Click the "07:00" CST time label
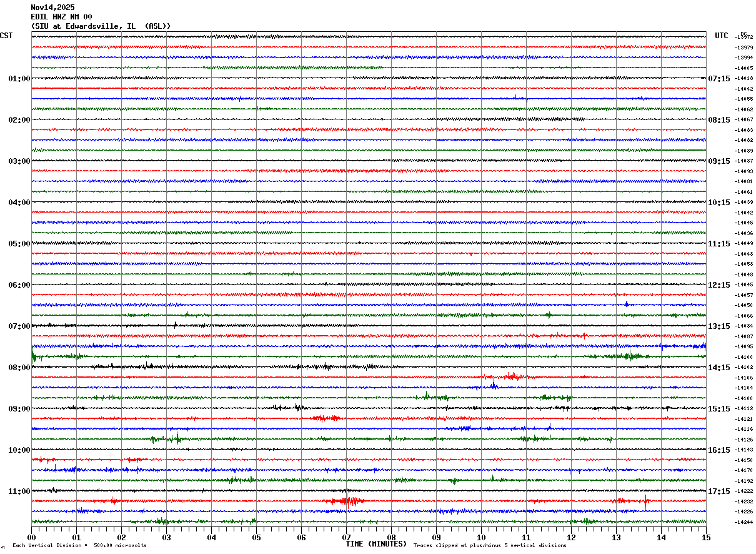 [19, 326]
